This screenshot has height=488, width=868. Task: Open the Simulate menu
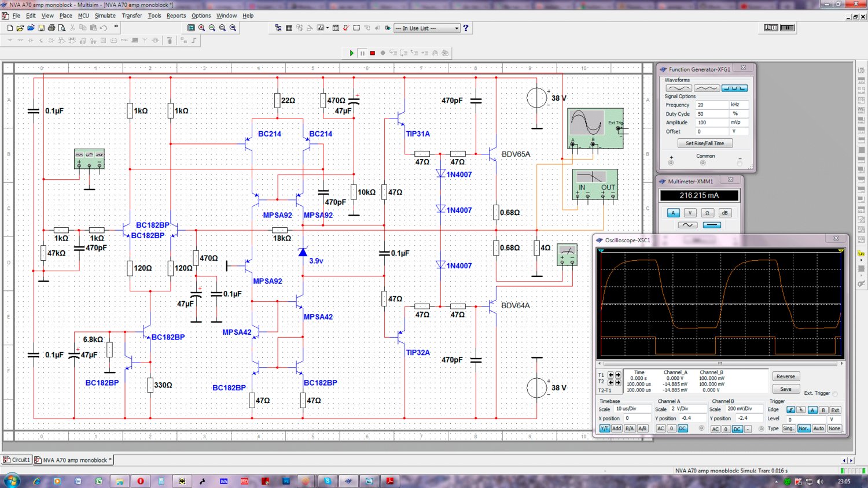coord(105,16)
